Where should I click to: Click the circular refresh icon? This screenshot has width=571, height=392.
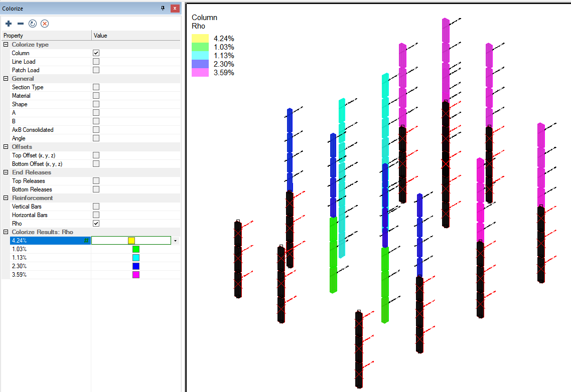pyautogui.click(x=33, y=24)
